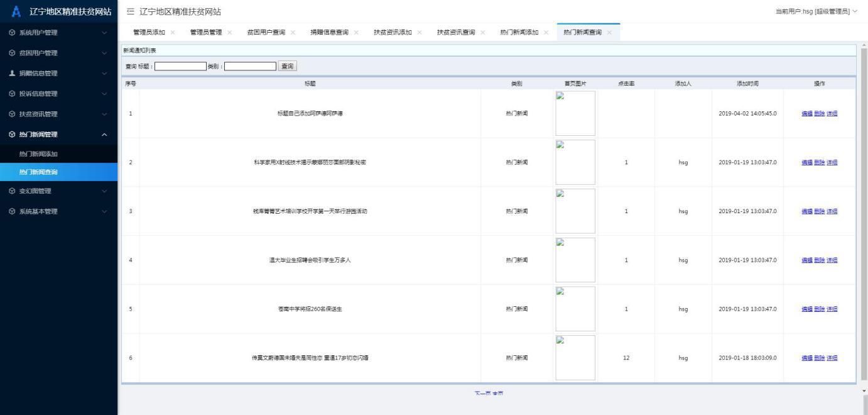This screenshot has width=868, height=415.
Task: Click the thumbnail for 科学家用X射线技术 row
Action: pyautogui.click(x=575, y=162)
